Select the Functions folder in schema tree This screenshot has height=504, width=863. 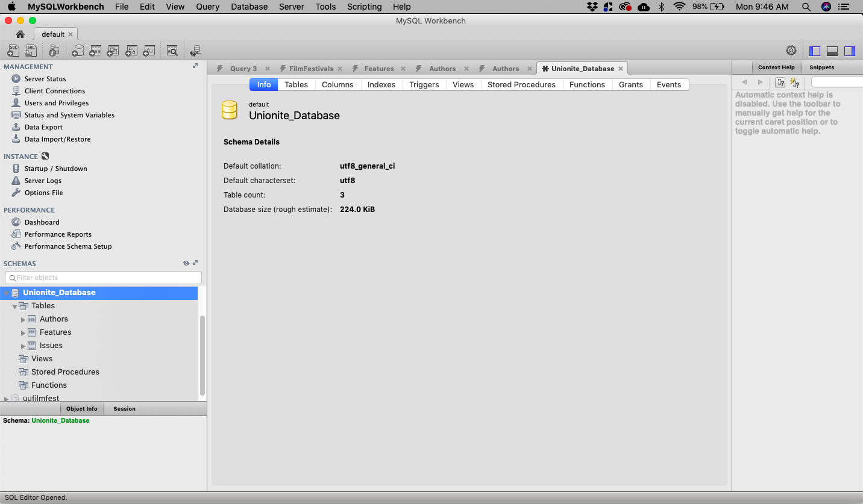pos(49,385)
